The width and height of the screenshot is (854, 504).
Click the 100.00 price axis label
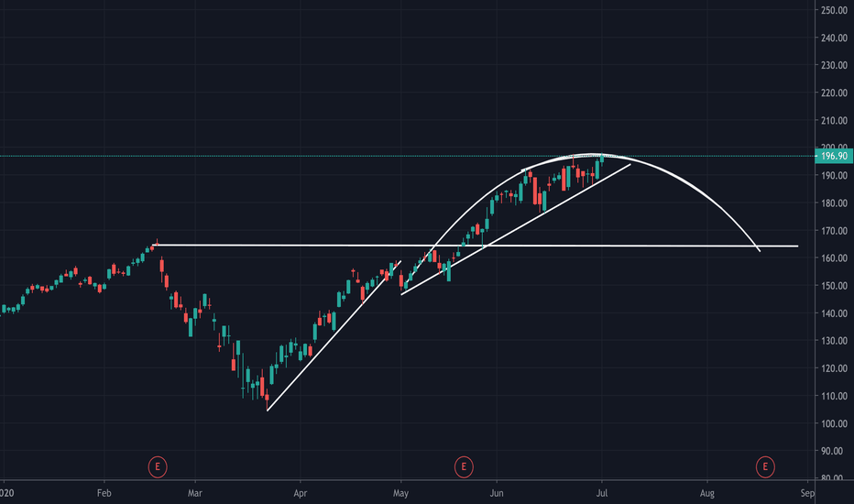(x=834, y=424)
